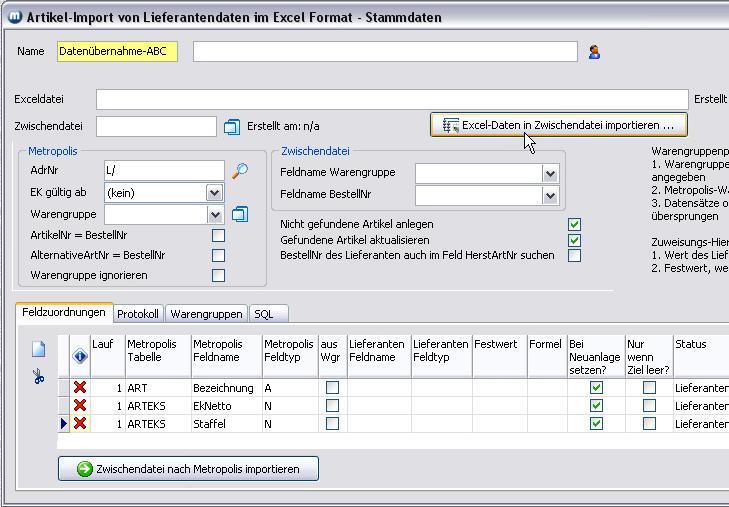Viewport: 729px width, 507px height.
Task: Click the copy icon beside the Zwischendatei field
Action: [232, 127]
